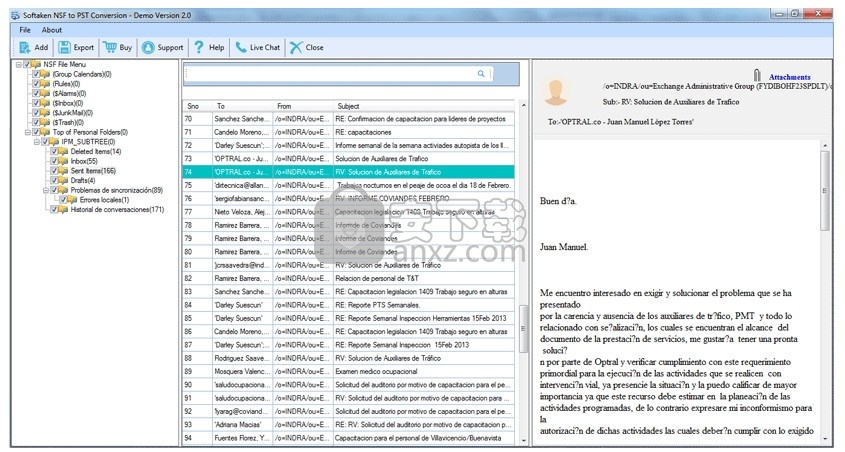Uncheck the ($JunkMail)(0) checkbox
The width and height of the screenshot is (845, 452).
[x=36, y=113]
